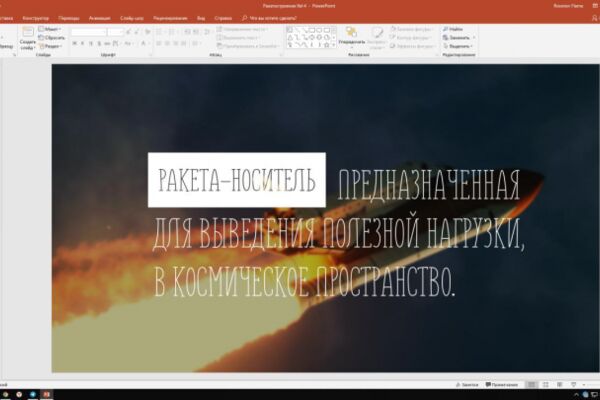The image size is (600, 400).
Task: Toggle strikethrough (abc) formatting
Action: 107,44
